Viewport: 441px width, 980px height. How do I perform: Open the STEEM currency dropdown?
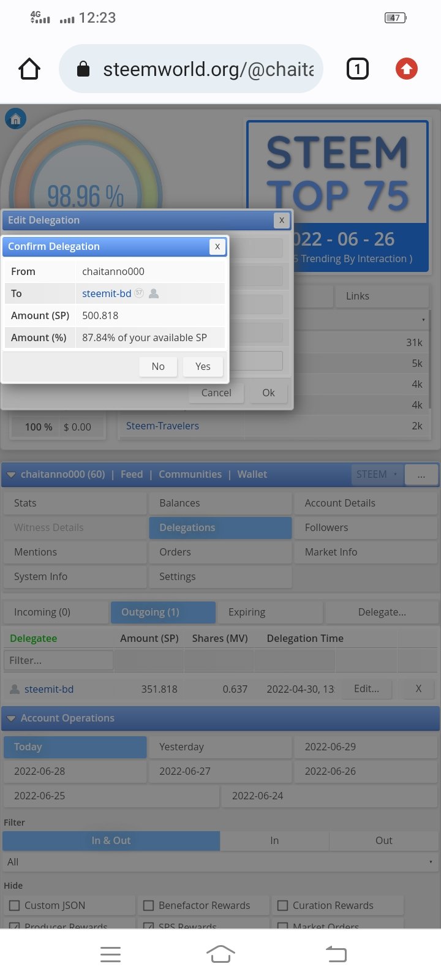point(377,474)
